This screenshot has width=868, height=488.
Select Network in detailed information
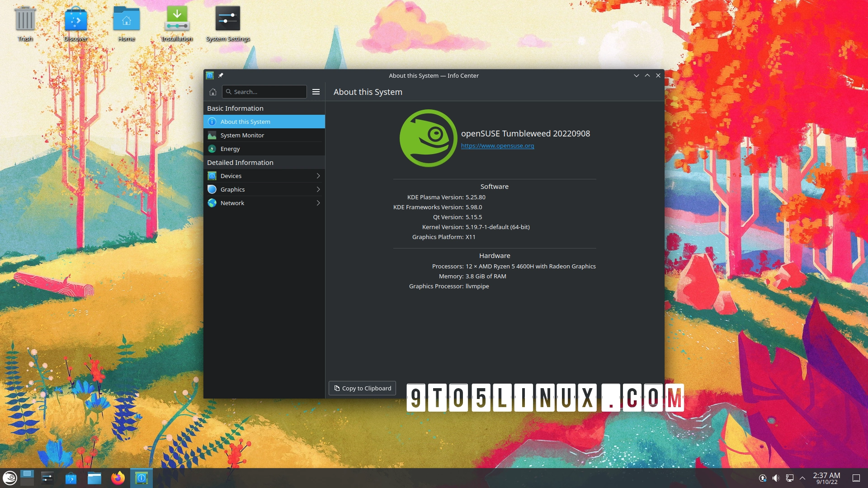264,202
